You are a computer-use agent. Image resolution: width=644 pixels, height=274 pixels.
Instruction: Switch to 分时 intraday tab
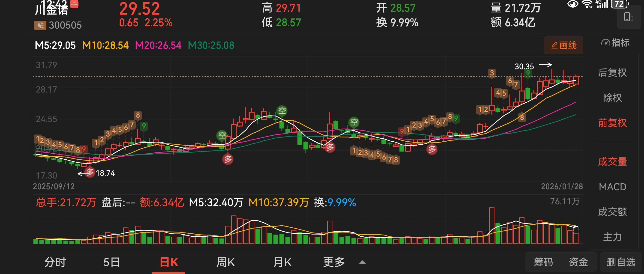(55, 262)
